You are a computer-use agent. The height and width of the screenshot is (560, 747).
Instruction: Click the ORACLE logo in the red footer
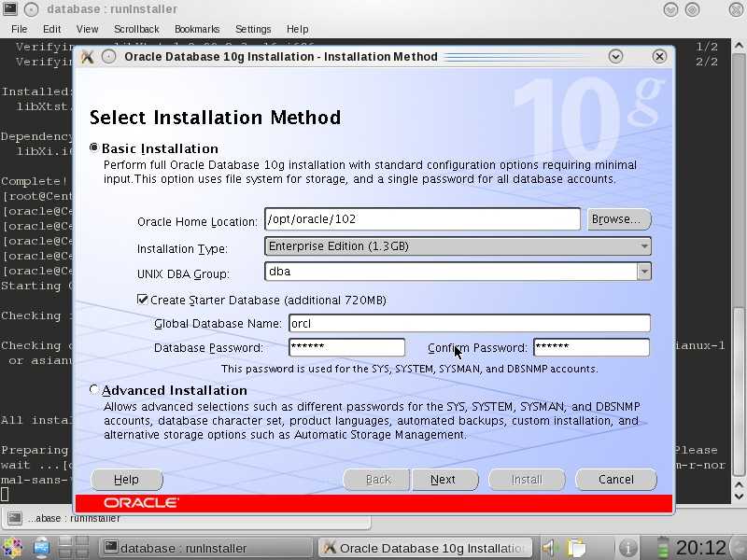[141, 503]
